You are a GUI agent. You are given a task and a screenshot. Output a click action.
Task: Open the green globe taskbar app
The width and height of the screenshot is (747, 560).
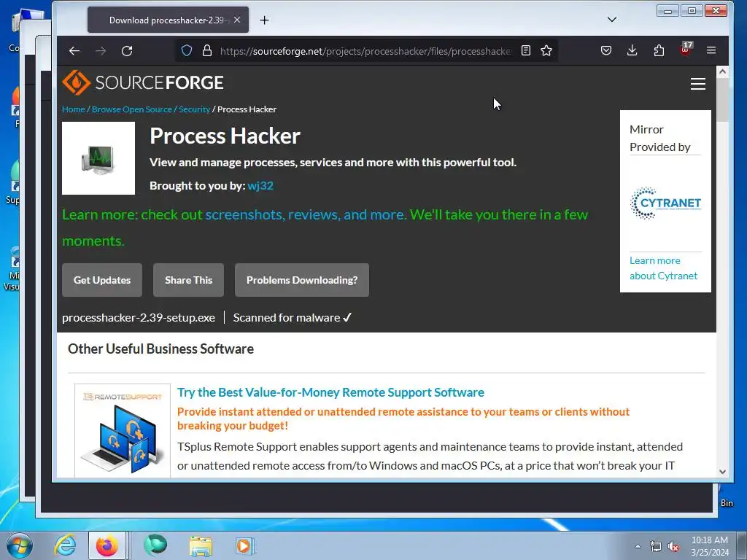pos(155,545)
